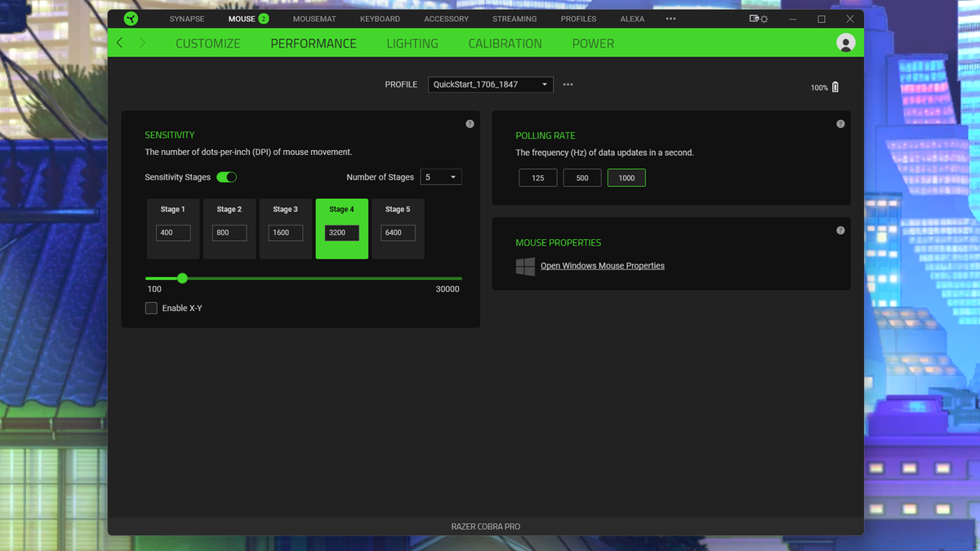The width and height of the screenshot is (980, 551).
Task: Open profile options three-dot menu
Action: [568, 84]
